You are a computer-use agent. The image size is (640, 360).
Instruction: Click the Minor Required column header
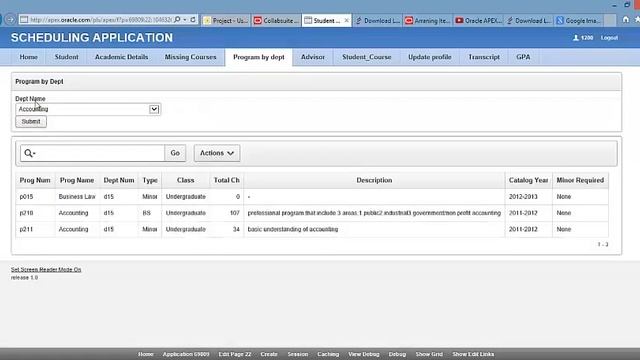[580, 180]
